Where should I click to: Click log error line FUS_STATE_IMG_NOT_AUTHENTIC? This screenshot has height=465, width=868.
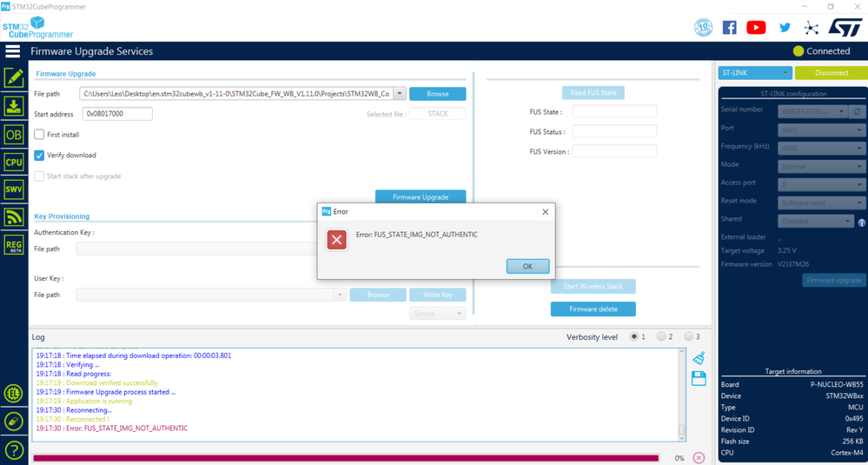pyautogui.click(x=112, y=428)
